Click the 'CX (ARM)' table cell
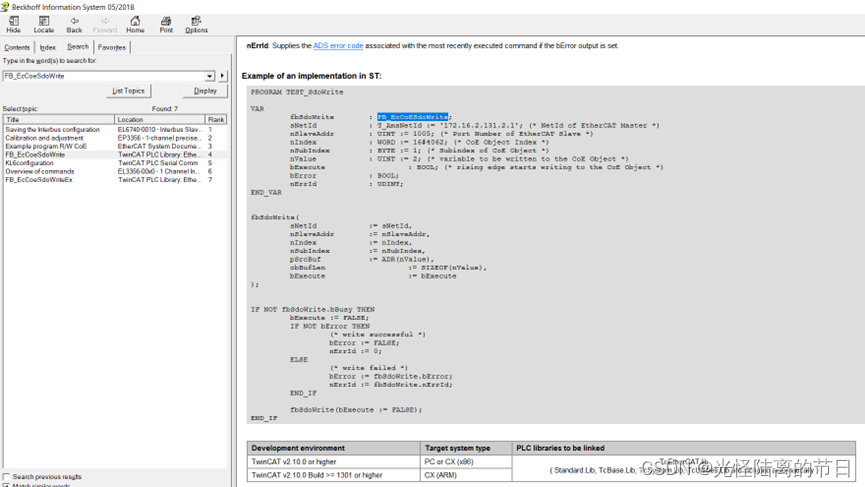The width and height of the screenshot is (865, 487). [x=466, y=475]
